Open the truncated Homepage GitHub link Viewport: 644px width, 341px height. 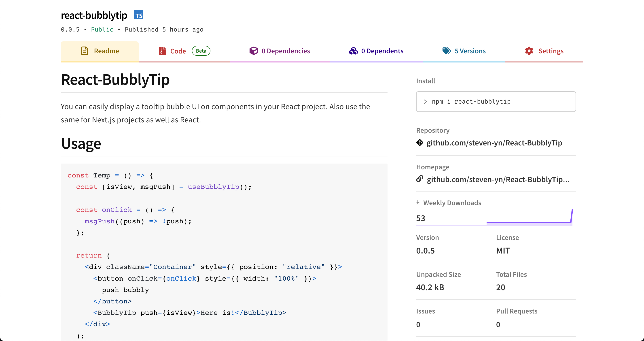[x=498, y=179]
